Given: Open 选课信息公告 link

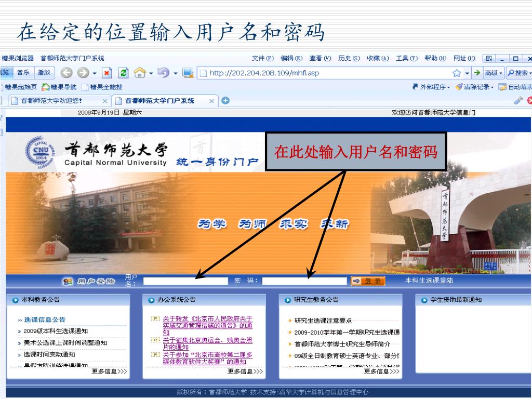Looking at the screenshot, I should click(x=45, y=320).
